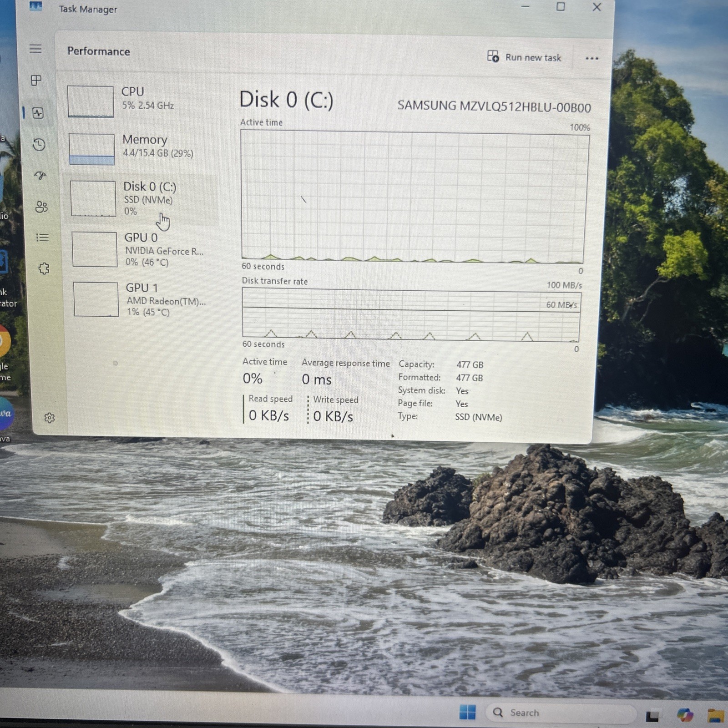Click Run new task button

pyautogui.click(x=524, y=57)
